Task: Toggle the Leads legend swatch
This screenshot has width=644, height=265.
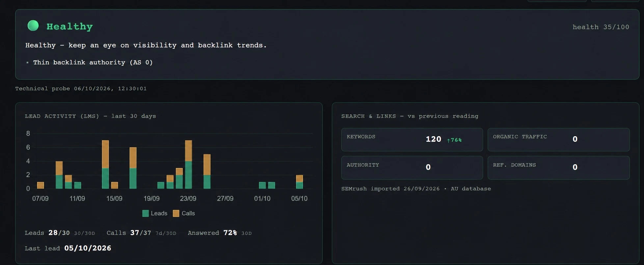Action: 146,213
